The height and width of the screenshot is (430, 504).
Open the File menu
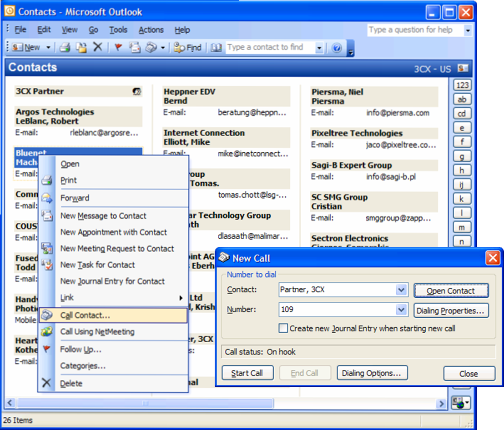[x=20, y=30]
